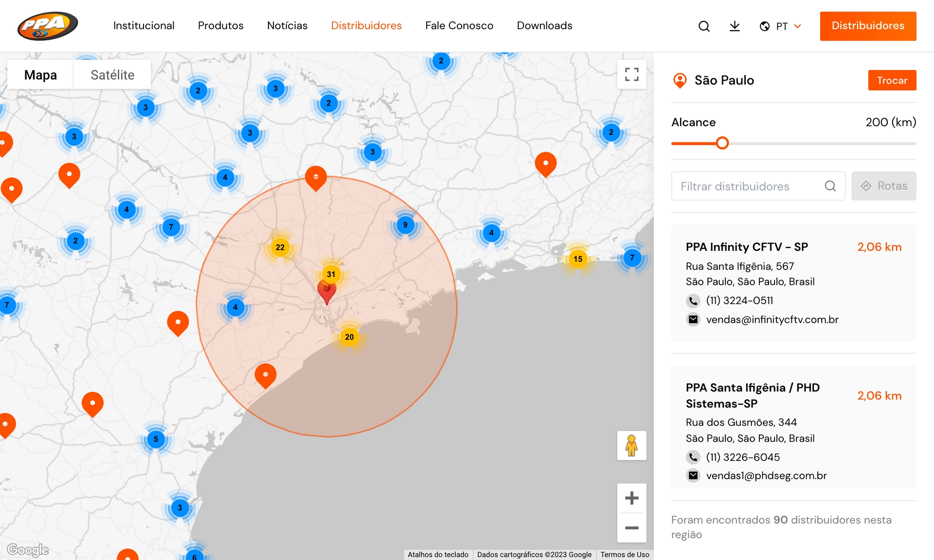Zoom out the map with minus button
The image size is (934, 560).
click(x=631, y=528)
